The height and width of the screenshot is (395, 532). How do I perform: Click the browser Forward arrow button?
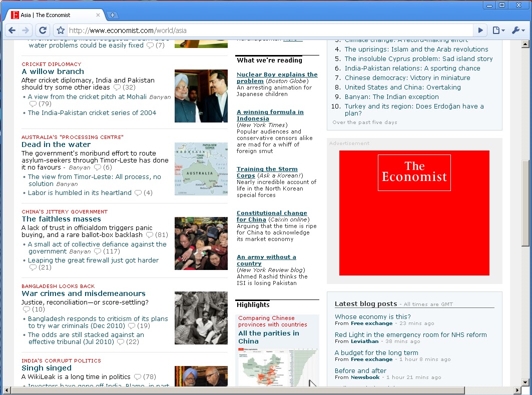click(x=26, y=30)
